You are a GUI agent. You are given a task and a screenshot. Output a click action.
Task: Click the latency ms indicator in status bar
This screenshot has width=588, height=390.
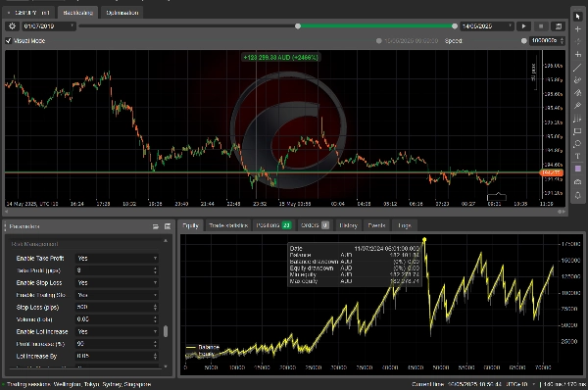(x=564, y=384)
